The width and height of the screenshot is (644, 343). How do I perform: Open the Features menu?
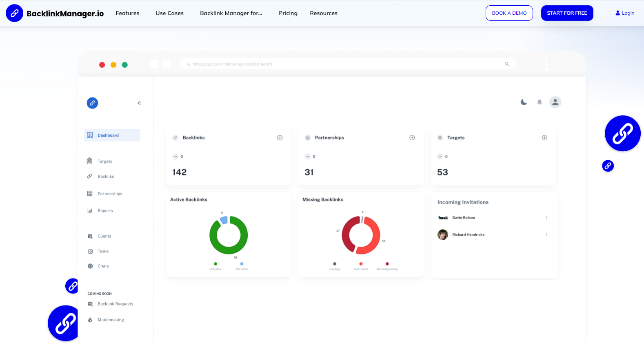(x=127, y=13)
